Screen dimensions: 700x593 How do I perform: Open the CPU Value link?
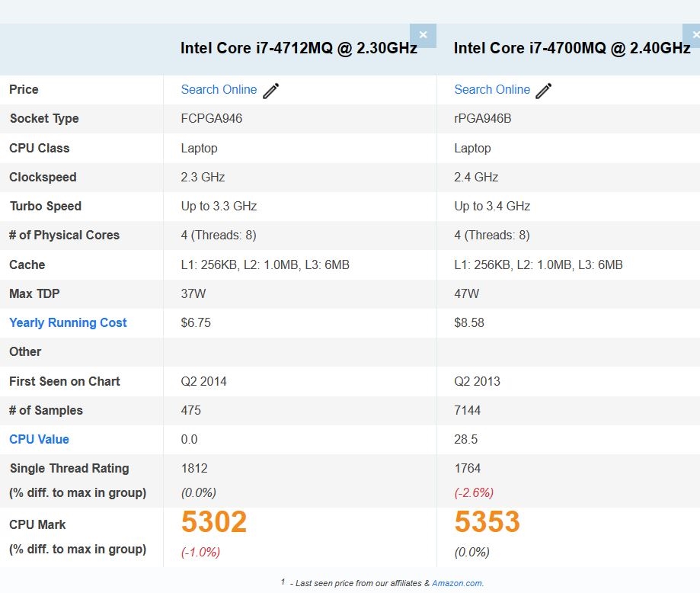(x=39, y=439)
